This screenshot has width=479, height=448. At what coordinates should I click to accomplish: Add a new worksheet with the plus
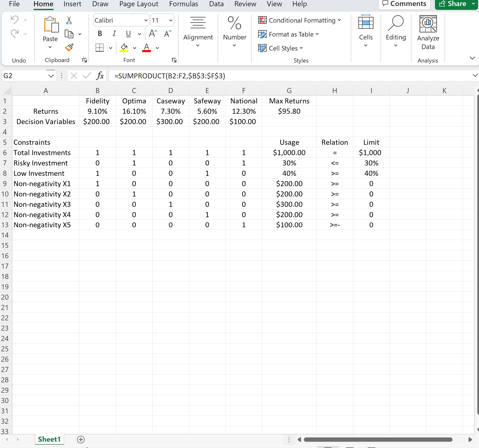tap(81, 439)
